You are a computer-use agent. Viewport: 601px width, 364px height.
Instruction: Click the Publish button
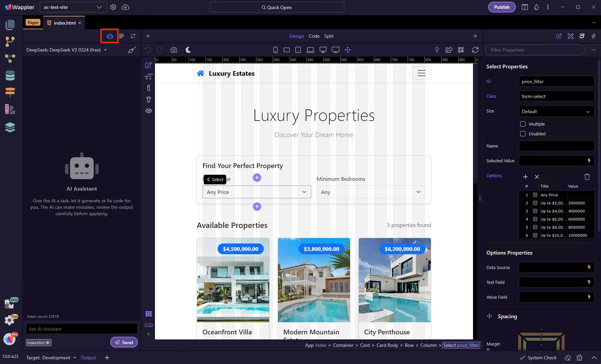[502, 7]
